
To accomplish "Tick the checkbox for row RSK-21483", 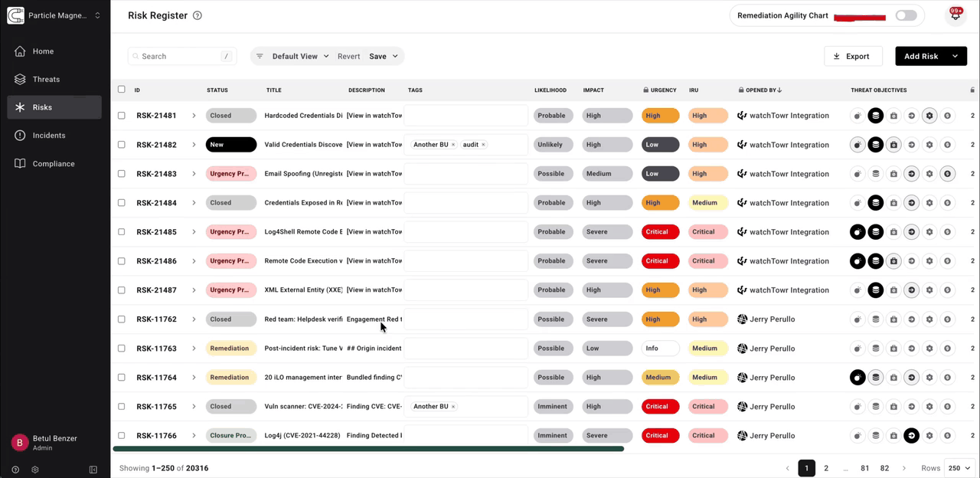I will [121, 174].
